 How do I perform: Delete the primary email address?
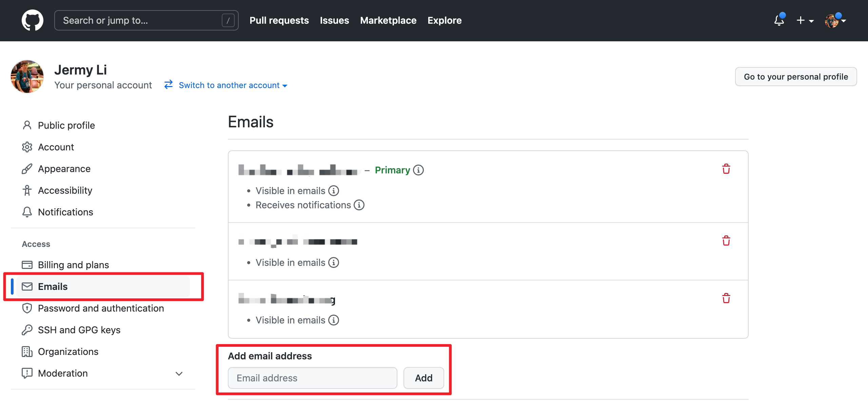[x=726, y=169]
